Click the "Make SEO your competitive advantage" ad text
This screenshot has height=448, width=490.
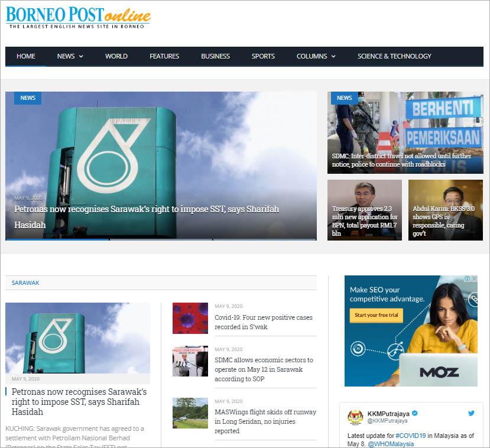click(x=387, y=294)
